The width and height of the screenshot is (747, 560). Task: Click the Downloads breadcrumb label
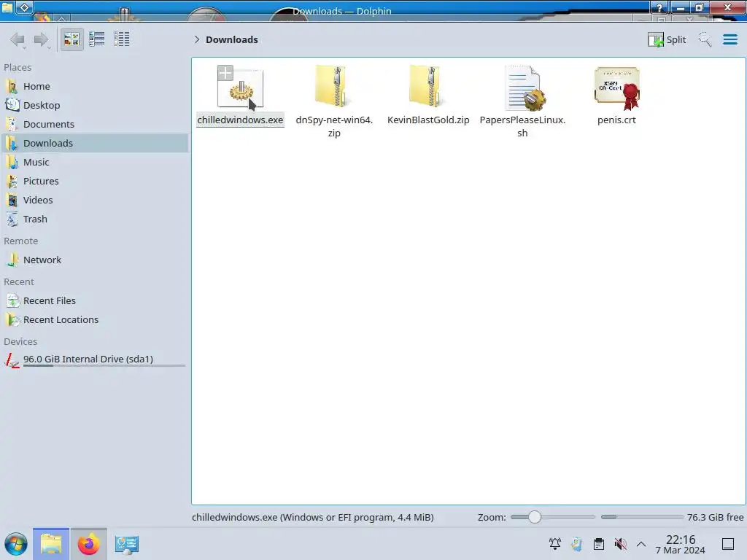232,39
